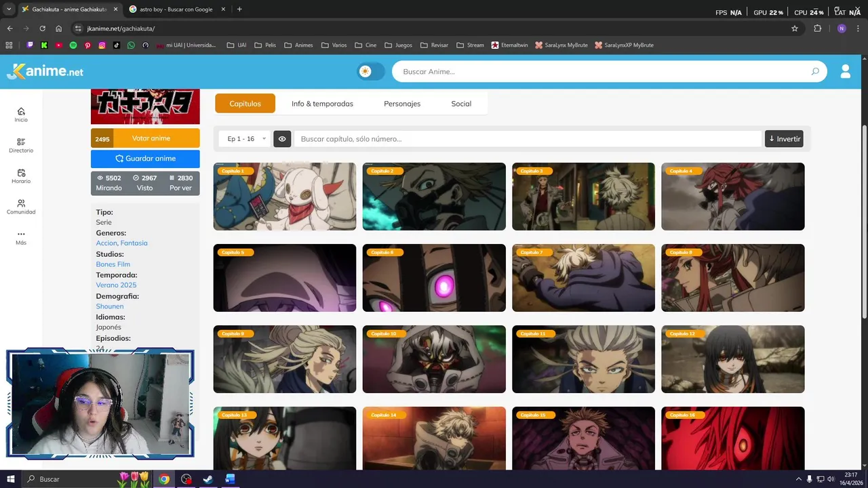Open the Instagram bookmark icon

(102, 45)
